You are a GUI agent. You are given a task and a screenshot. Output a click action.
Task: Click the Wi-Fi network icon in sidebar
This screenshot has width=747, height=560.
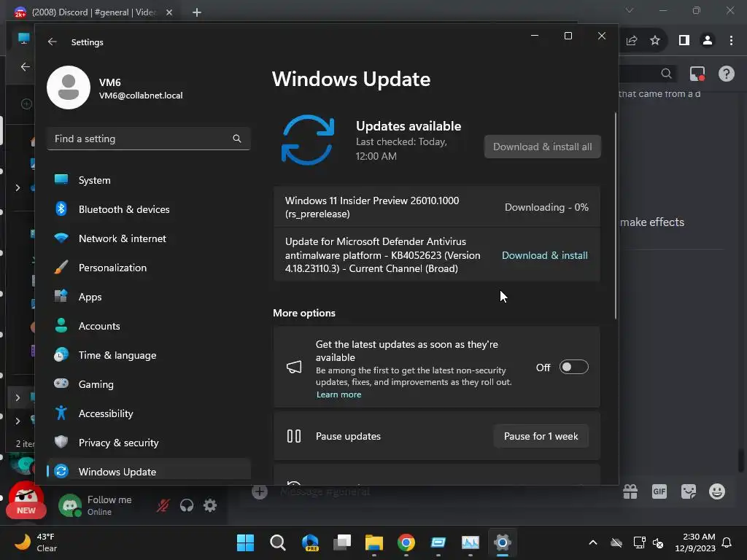pyautogui.click(x=61, y=238)
